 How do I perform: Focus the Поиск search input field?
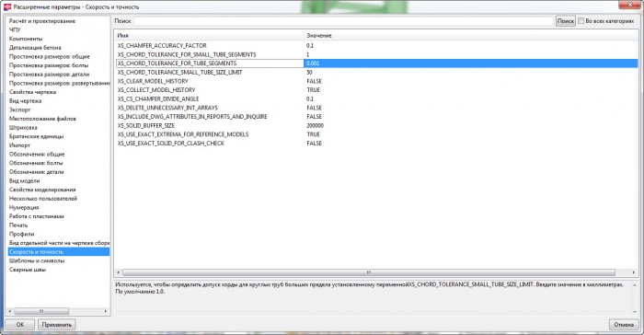(344, 20)
